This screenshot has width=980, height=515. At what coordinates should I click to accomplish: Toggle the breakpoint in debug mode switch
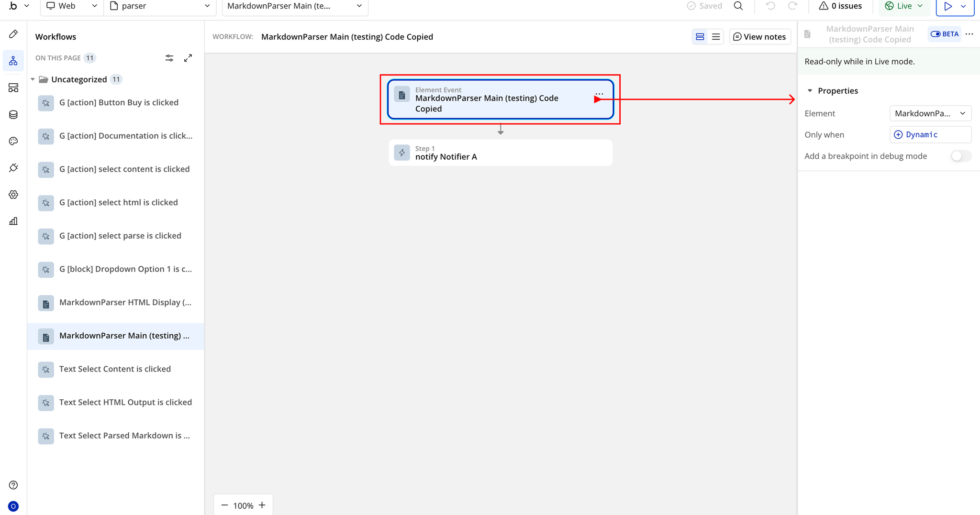click(x=960, y=156)
